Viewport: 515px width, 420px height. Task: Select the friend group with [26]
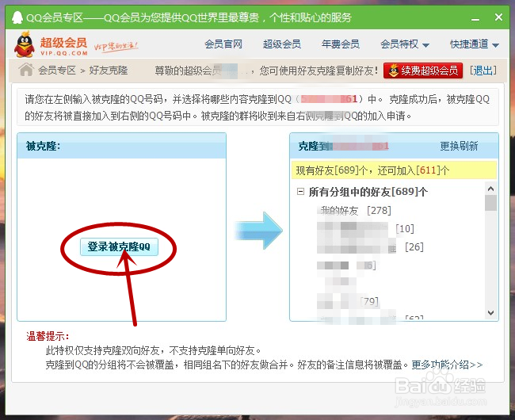click(x=370, y=246)
